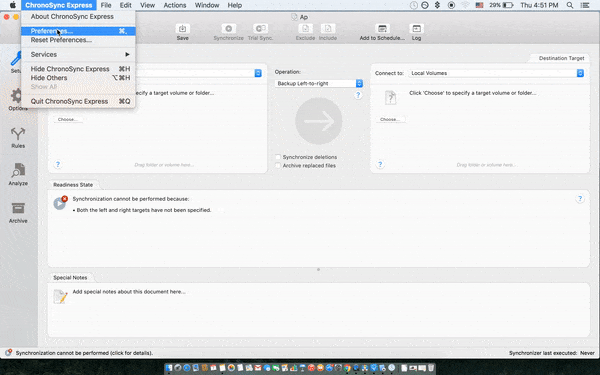Click the Special Notes notepad icon
600x375 pixels.
coord(60,297)
